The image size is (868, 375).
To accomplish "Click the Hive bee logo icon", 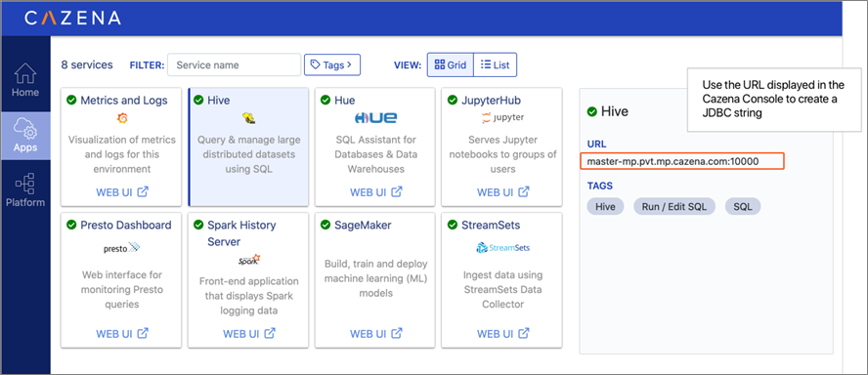I will pos(248,118).
